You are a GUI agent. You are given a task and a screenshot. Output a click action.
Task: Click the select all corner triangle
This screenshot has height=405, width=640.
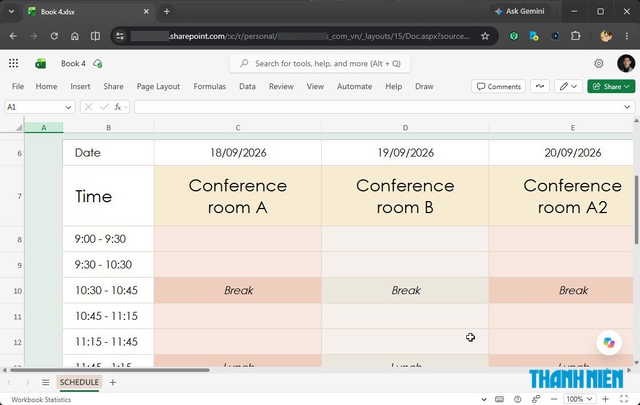[x=18, y=128]
